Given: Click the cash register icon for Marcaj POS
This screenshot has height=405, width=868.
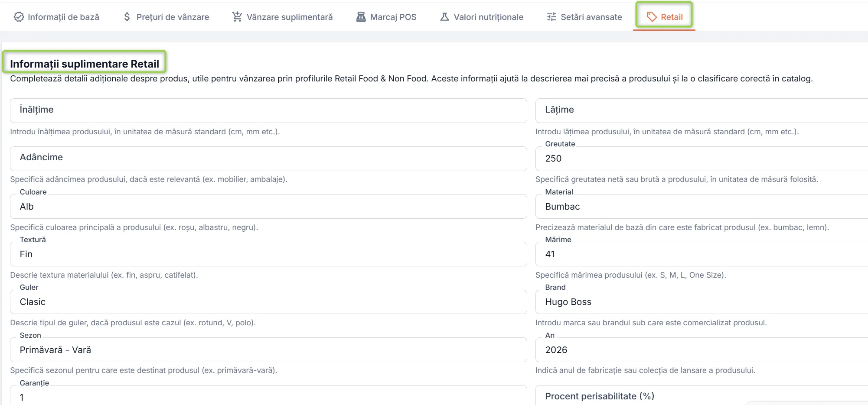Looking at the screenshot, I should click(x=361, y=17).
